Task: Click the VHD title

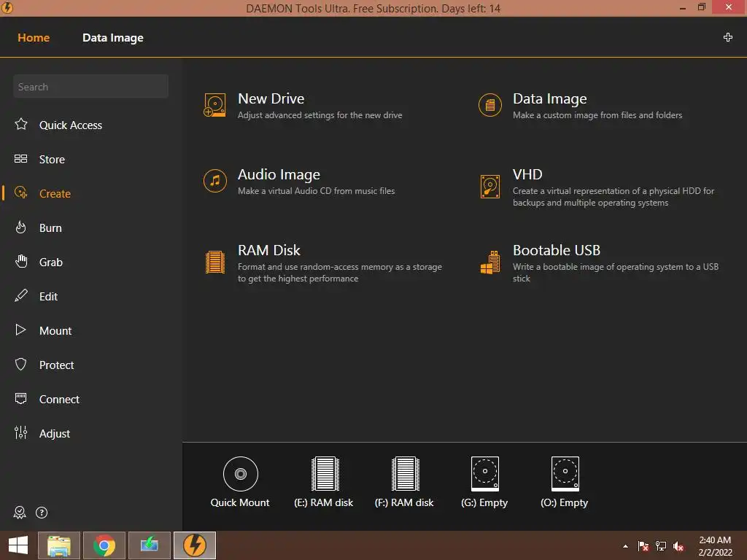Action: [527, 174]
